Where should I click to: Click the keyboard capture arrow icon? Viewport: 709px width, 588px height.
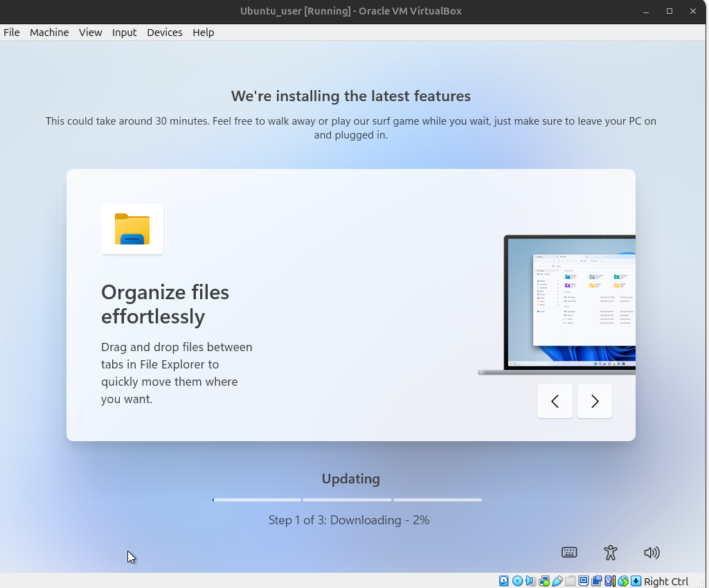(636, 581)
